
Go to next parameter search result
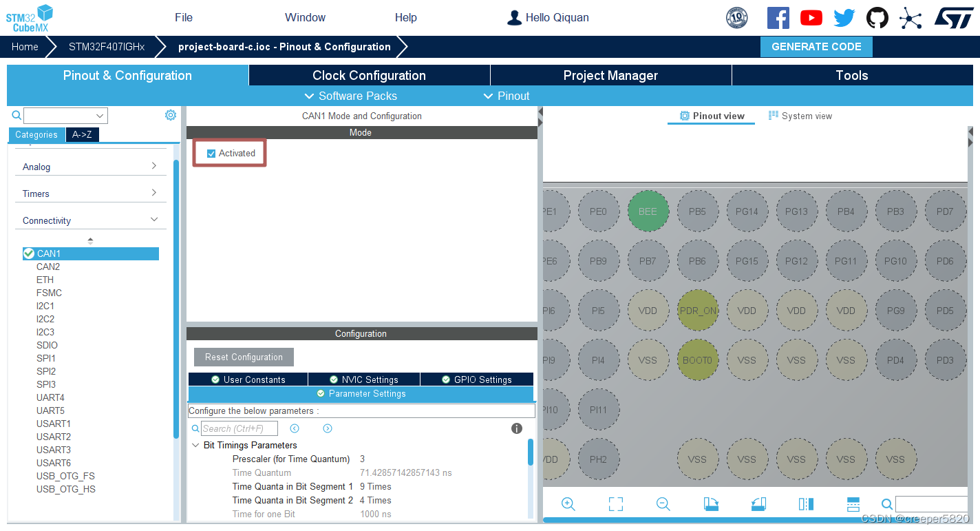click(x=328, y=428)
